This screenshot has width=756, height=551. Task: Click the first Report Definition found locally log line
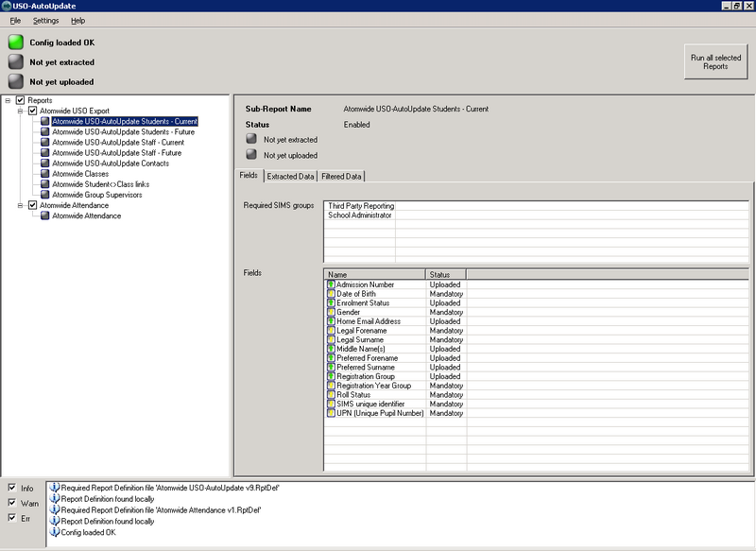coord(108,499)
